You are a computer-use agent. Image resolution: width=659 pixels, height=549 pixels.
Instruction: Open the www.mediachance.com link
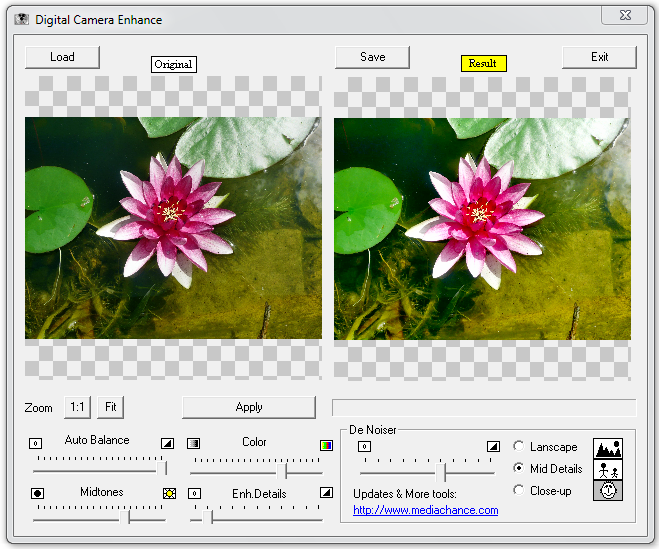click(426, 510)
